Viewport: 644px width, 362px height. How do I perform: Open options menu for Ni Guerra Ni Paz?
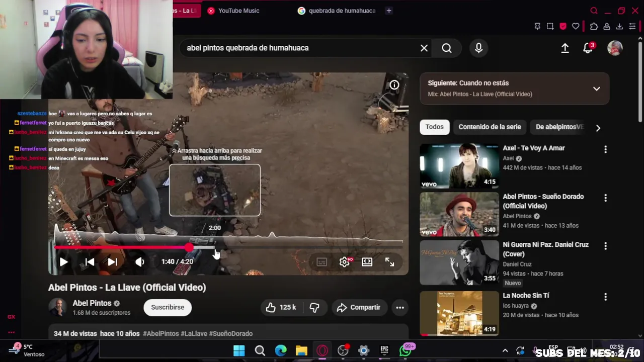point(605,246)
